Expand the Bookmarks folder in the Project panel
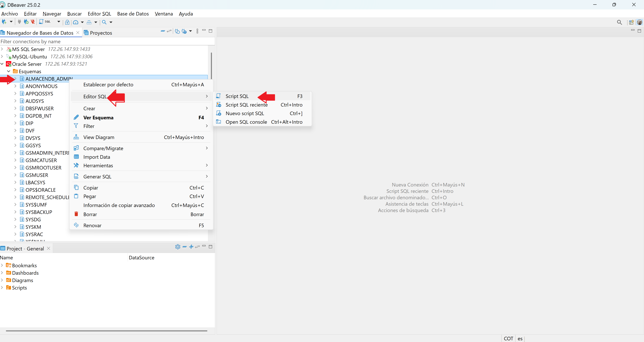Viewport: 644px width, 342px height. tap(2, 265)
